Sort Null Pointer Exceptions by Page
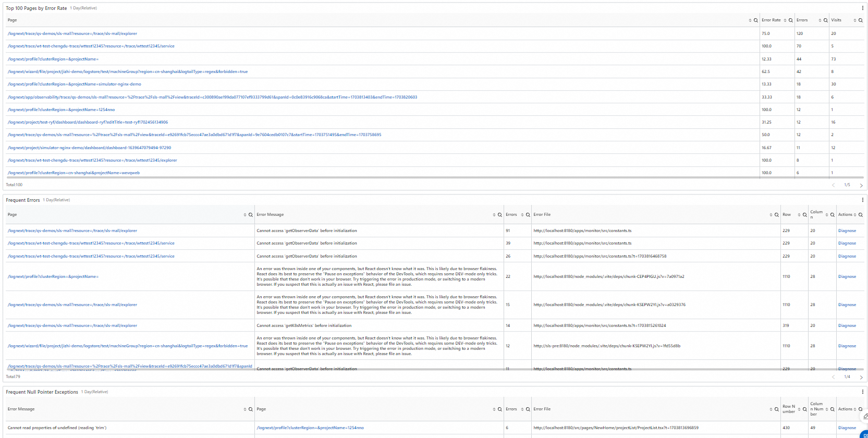 click(x=494, y=409)
